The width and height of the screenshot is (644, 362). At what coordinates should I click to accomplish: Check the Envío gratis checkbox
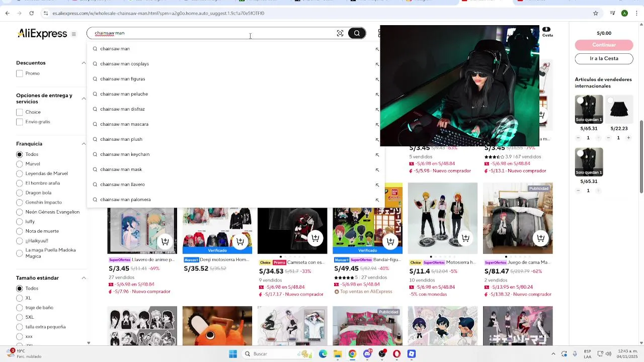click(20, 122)
